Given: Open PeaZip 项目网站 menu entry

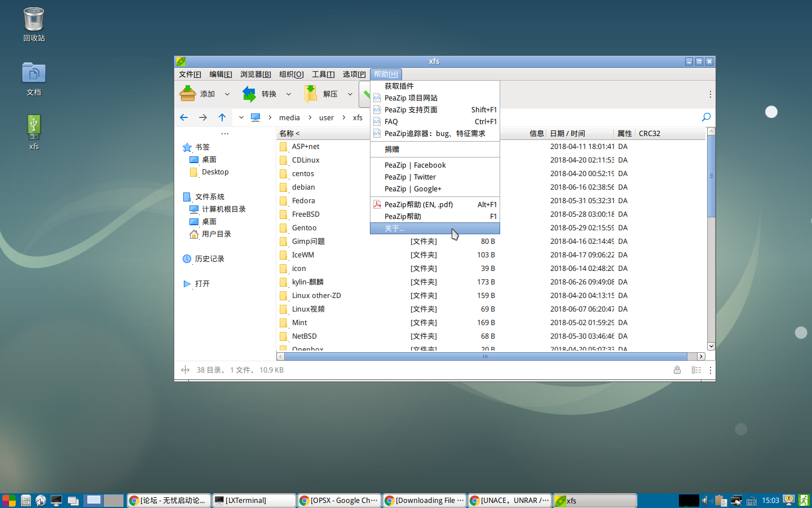Looking at the screenshot, I should click(435, 98).
